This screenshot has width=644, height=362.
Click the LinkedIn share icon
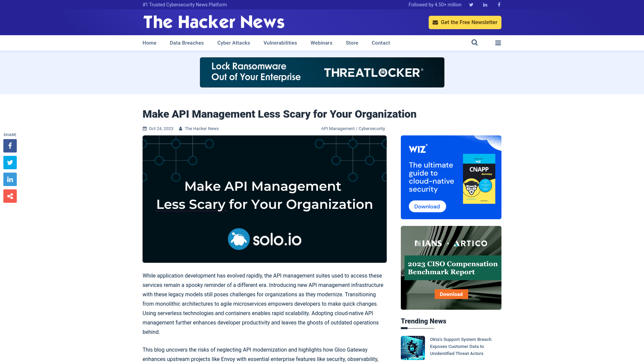pos(10,179)
